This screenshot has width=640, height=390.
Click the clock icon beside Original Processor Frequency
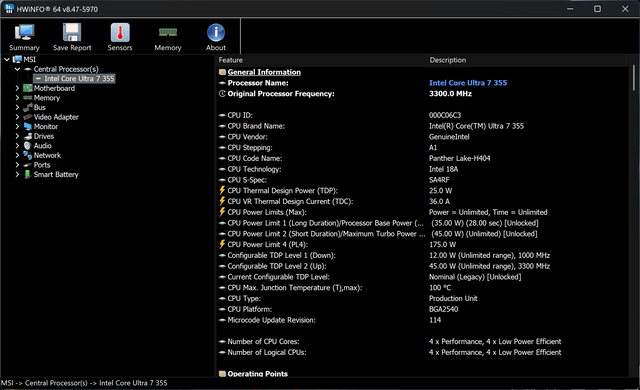pyautogui.click(x=222, y=94)
